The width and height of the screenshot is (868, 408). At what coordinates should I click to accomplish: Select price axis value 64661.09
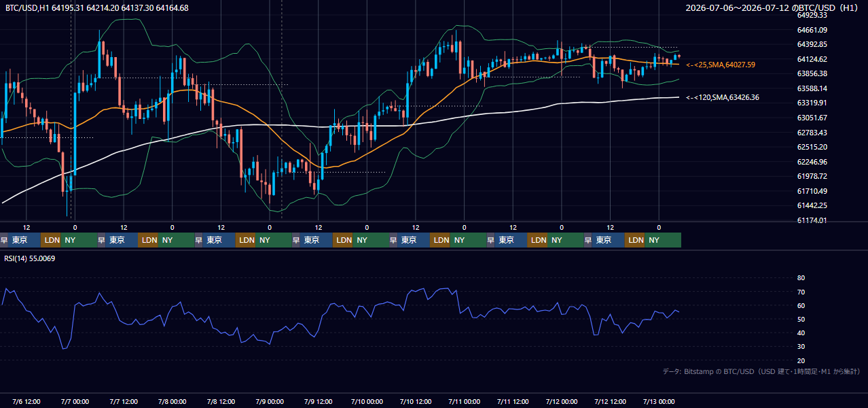812,30
